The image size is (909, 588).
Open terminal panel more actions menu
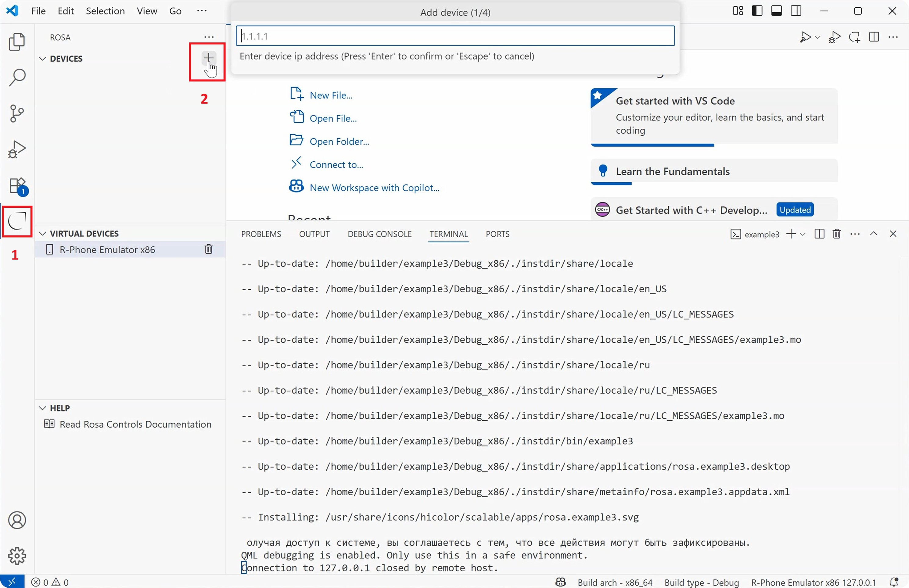(855, 234)
